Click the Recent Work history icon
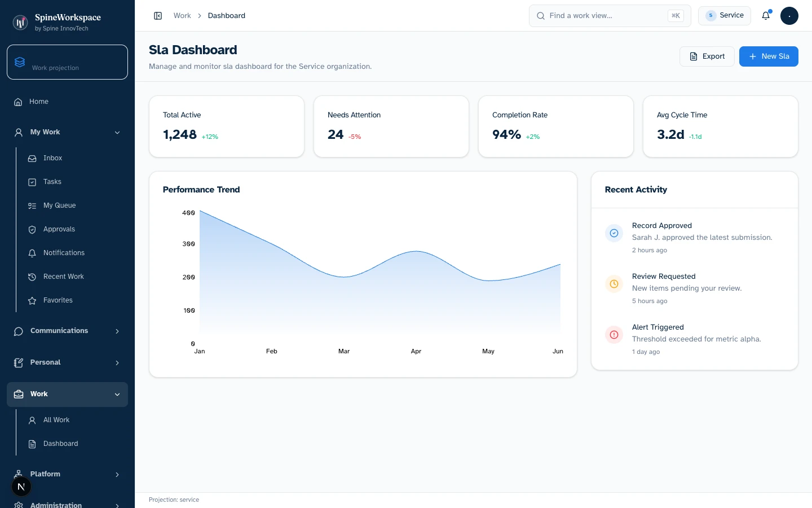The image size is (812, 508). (x=32, y=277)
